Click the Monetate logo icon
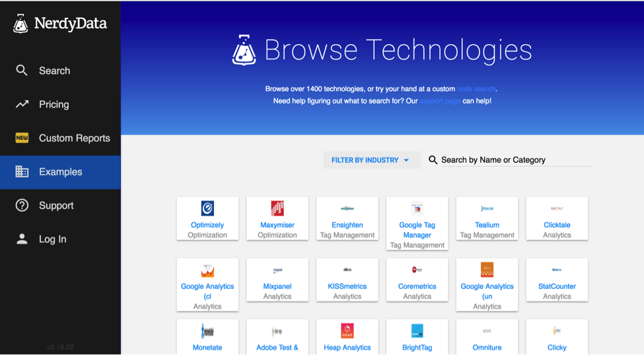 coord(207,331)
